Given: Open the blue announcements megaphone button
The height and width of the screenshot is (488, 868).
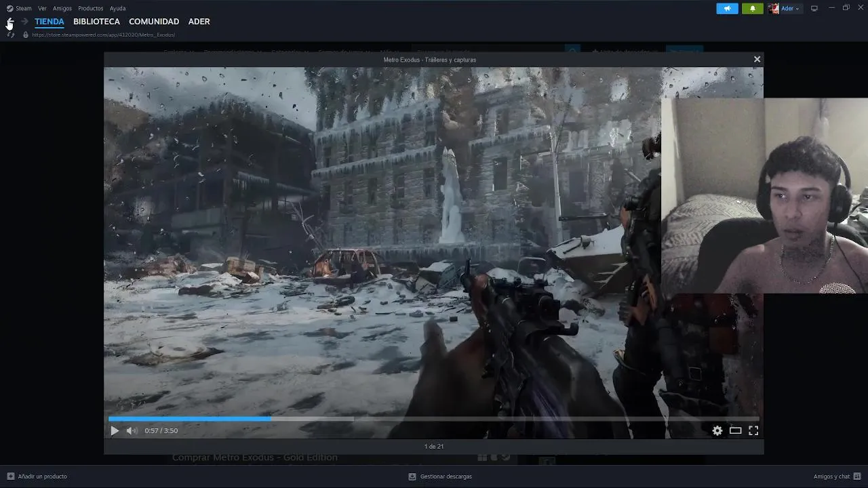Looking at the screenshot, I should (x=727, y=8).
